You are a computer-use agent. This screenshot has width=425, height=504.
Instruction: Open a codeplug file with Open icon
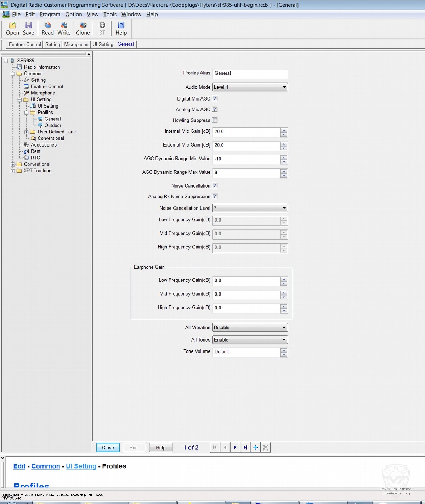click(x=12, y=28)
